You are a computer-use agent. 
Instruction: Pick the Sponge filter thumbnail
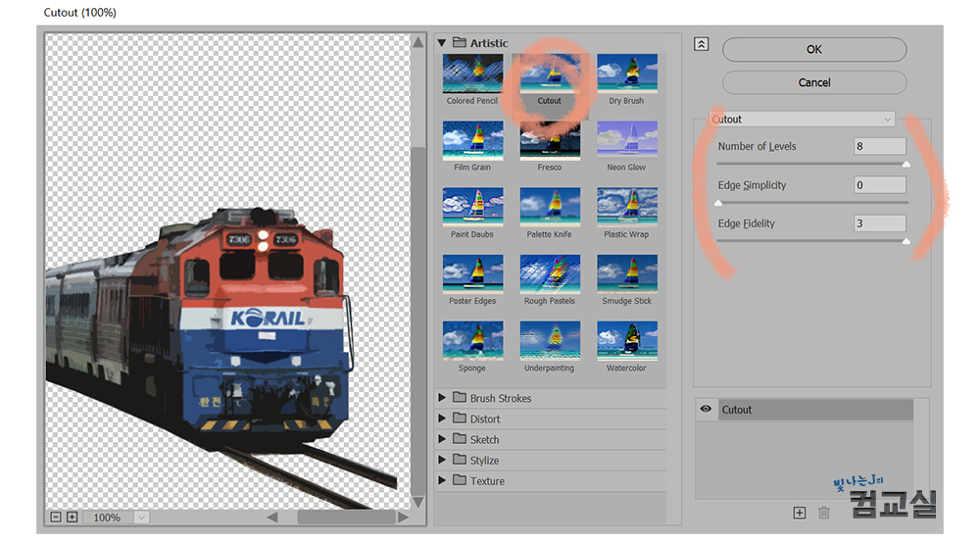[472, 341]
